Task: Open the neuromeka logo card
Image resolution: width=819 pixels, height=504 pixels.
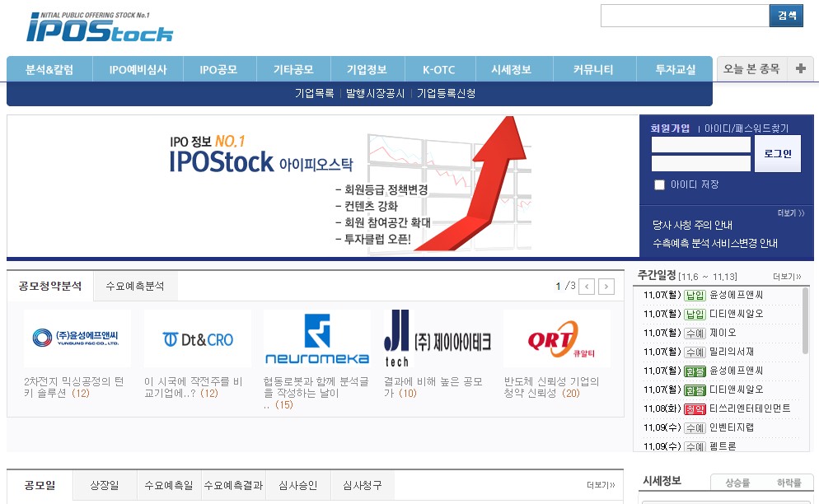Action: (317, 338)
